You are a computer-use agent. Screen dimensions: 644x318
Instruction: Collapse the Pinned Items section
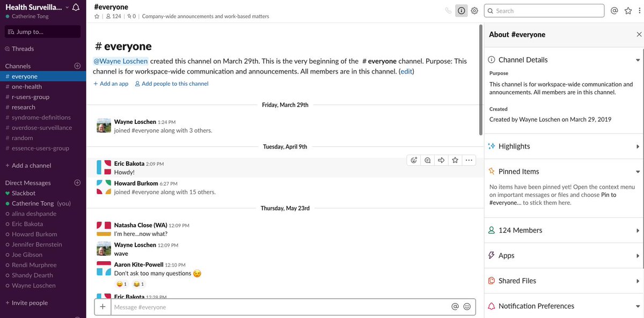(638, 172)
